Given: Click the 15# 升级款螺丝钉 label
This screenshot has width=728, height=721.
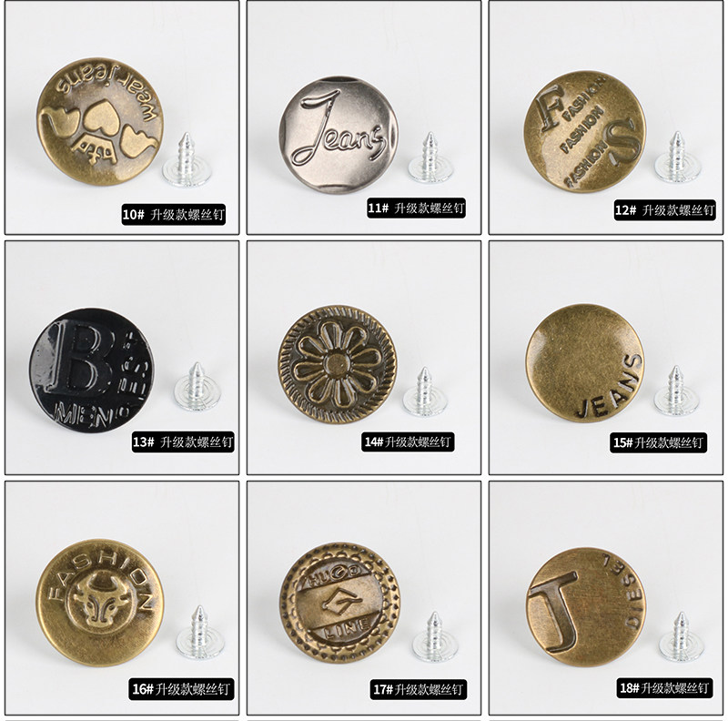Looking at the screenshot, I should (x=658, y=442).
